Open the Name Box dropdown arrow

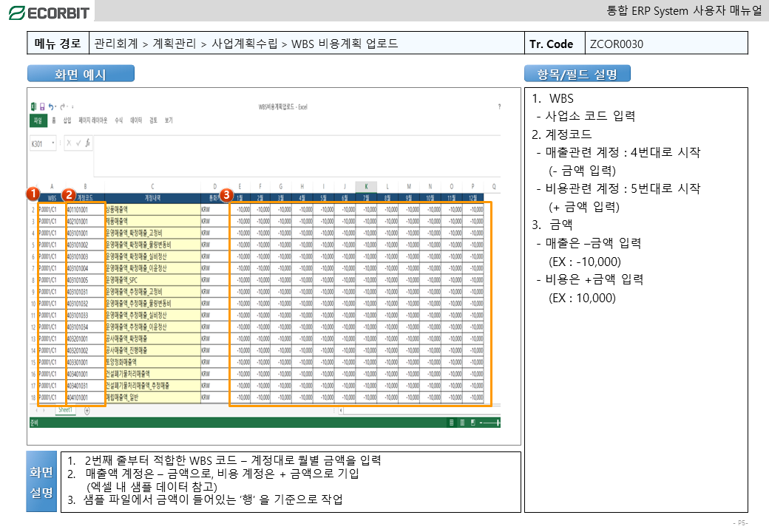click(x=53, y=143)
